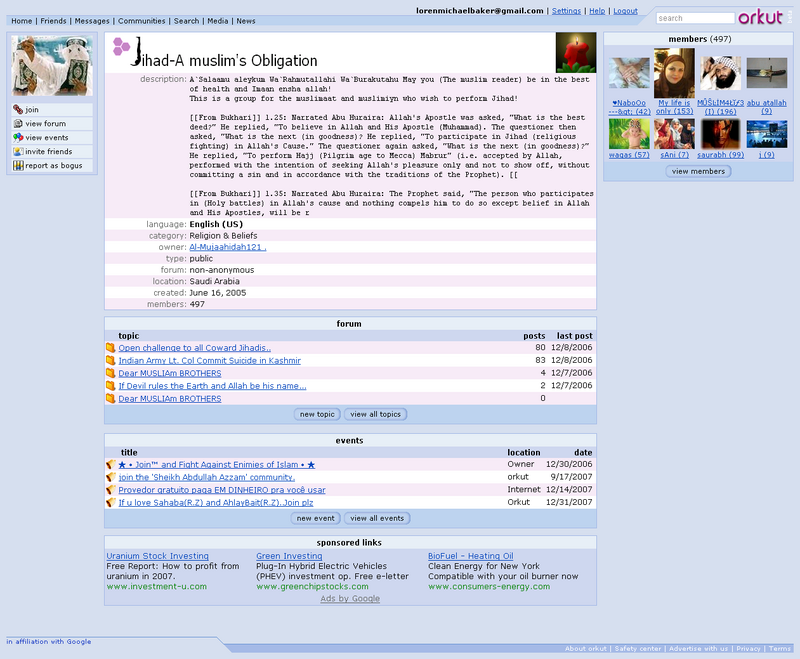The width and height of the screenshot is (800, 659).
Task: Click the view all topics button
Action: [375, 414]
